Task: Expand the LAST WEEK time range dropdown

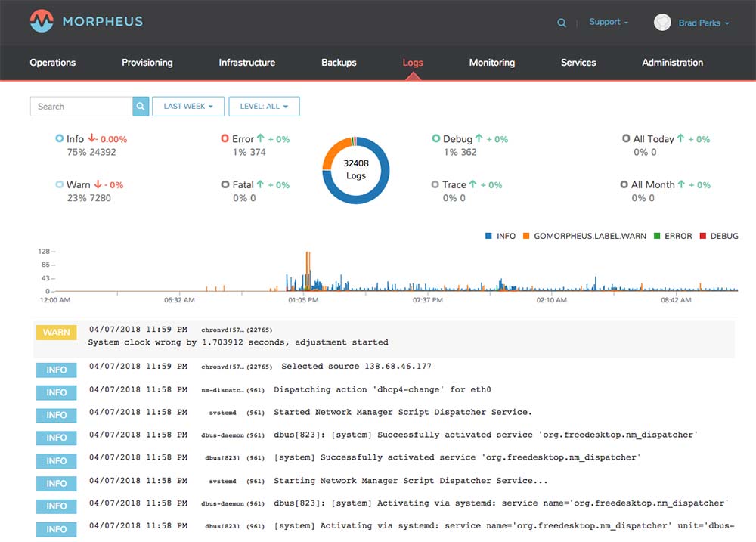Action: (x=188, y=106)
